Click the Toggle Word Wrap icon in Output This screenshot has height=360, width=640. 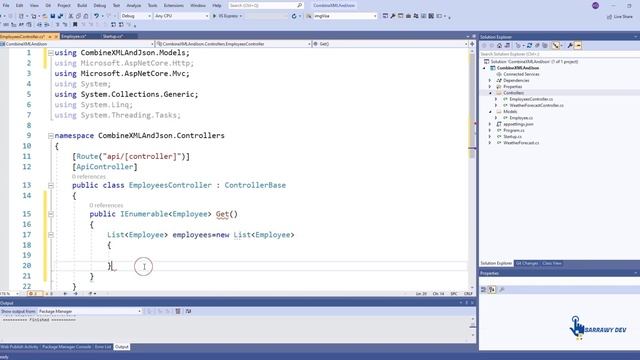pos(188,311)
